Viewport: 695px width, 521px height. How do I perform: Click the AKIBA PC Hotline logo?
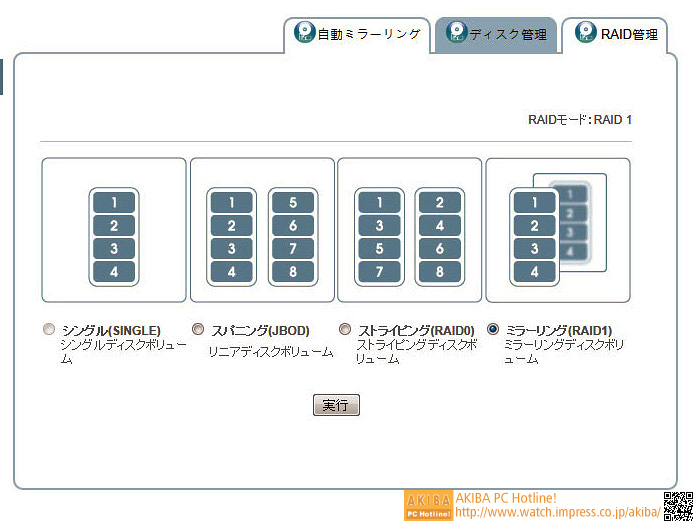428,506
